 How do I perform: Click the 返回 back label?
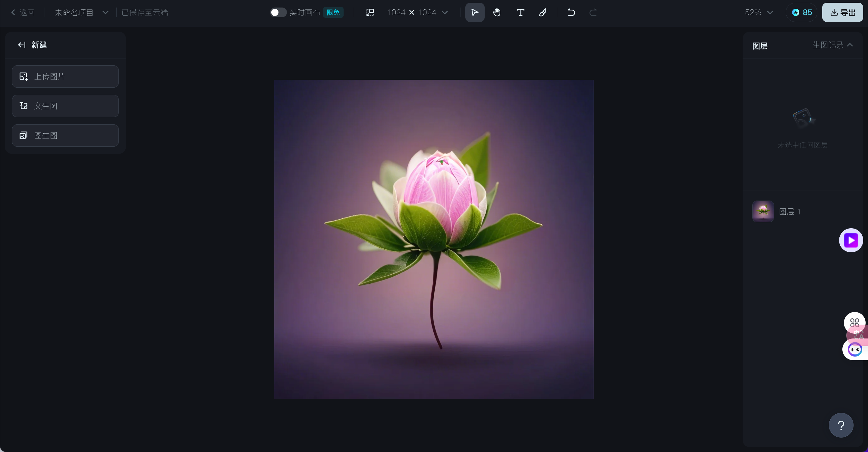click(27, 12)
